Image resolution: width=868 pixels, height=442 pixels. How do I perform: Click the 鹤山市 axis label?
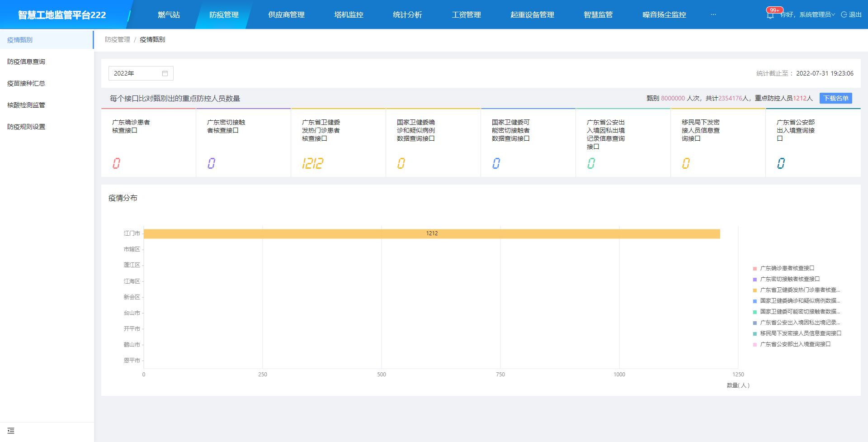(132, 345)
